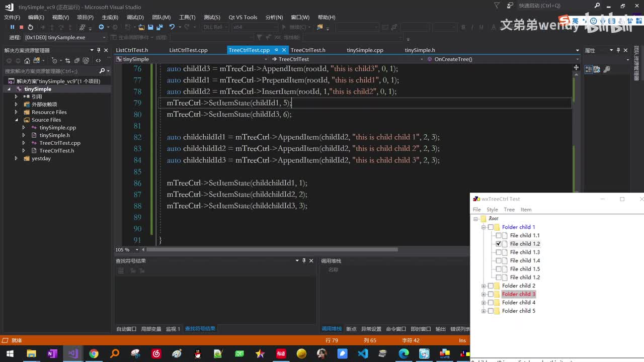Viewport: 644px width, 362px height.
Task: Open TreeCtrlTest.h in Solution Explorer
Action: [x=56, y=151]
